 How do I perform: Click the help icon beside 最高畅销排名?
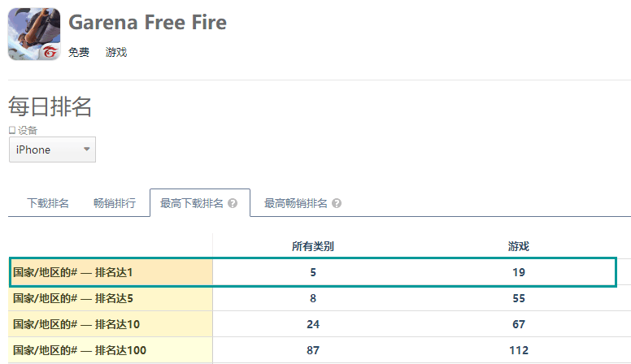(337, 203)
